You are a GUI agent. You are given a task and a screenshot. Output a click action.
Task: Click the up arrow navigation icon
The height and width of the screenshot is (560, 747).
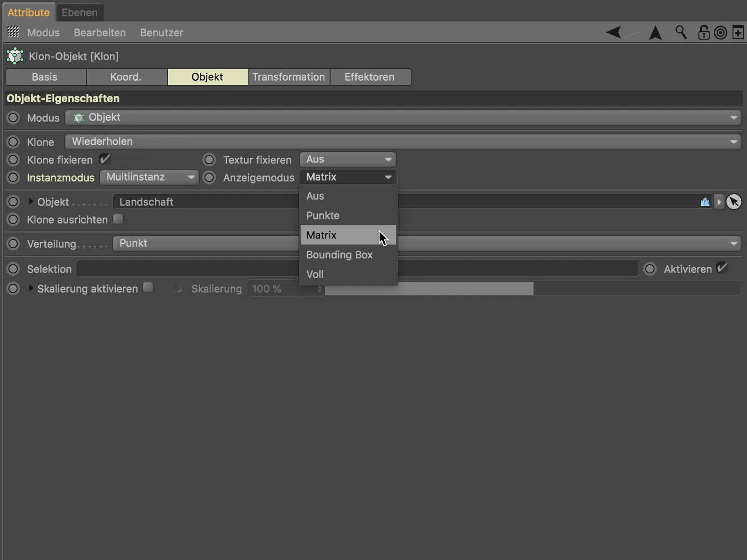[655, 32]
